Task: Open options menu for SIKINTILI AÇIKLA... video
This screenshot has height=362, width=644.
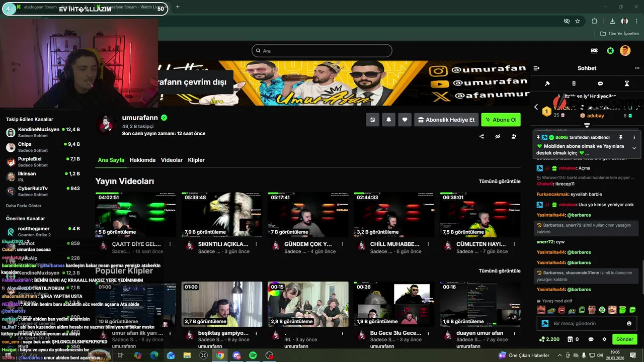Action: (256, 244)
